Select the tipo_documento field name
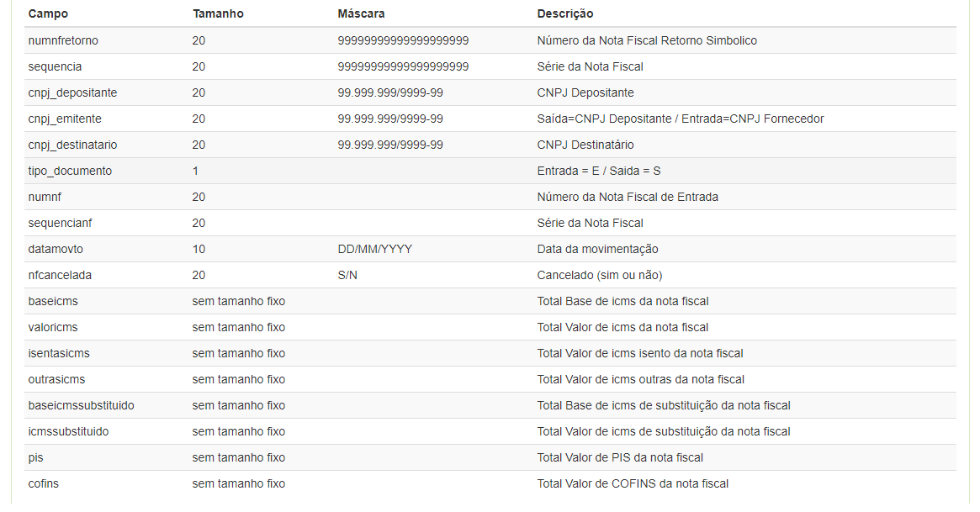The height and width of the screenshot is (512, 980). tap(70, 171)
